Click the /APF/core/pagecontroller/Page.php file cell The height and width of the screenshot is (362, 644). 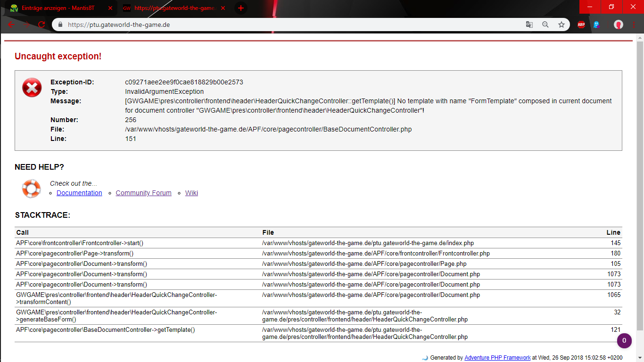[x=364, y=264]
